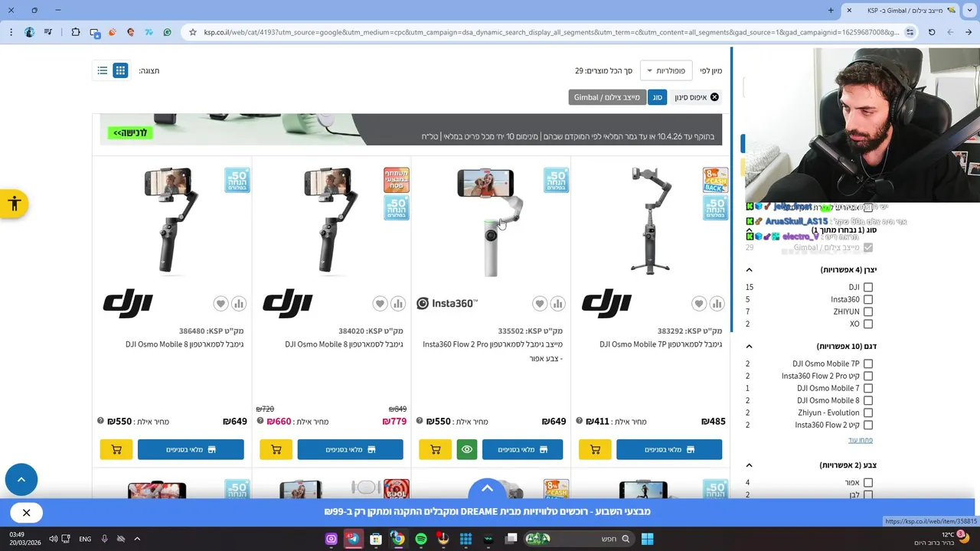Click the browser address bar URL

coord(551,32)
